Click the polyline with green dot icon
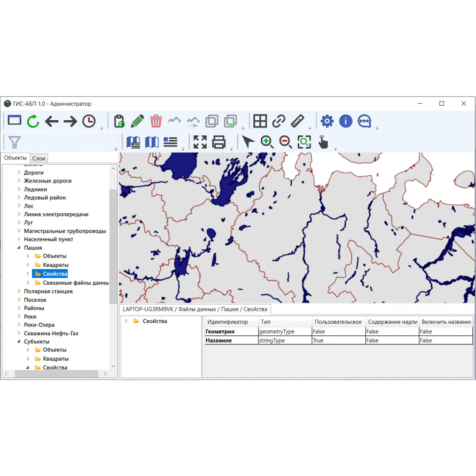This screenshot has width=476, height=476. click(175, 121)
